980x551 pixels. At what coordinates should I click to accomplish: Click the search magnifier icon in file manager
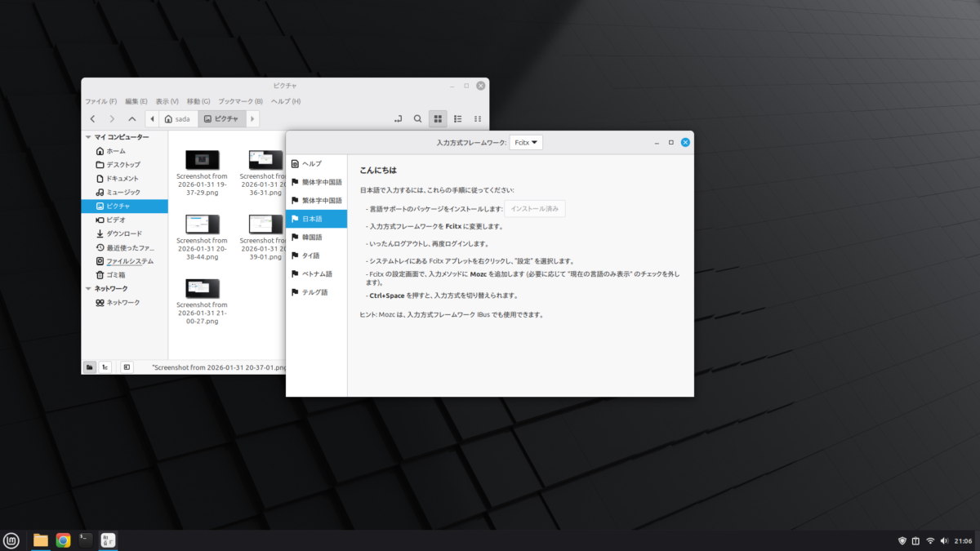tap(417, 119)
